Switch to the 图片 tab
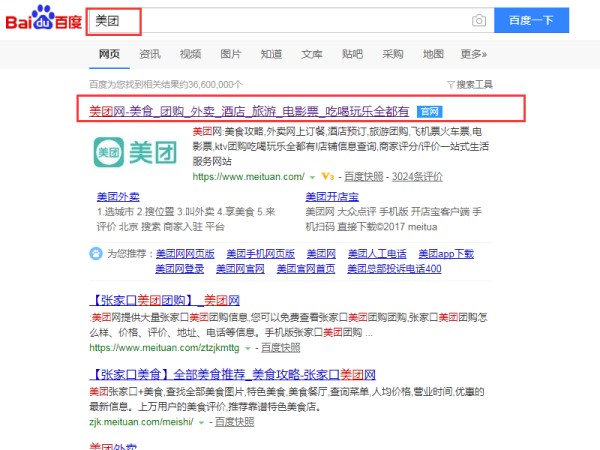This screenshot has width=600, height=450. click(230, 54)
